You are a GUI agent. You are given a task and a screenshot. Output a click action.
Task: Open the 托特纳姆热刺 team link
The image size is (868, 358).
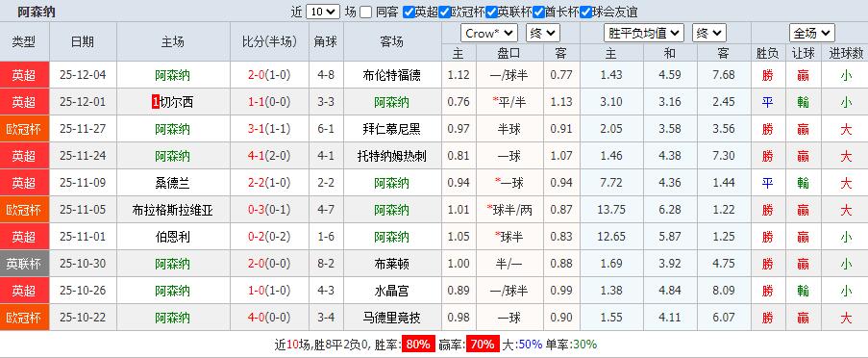392,156
